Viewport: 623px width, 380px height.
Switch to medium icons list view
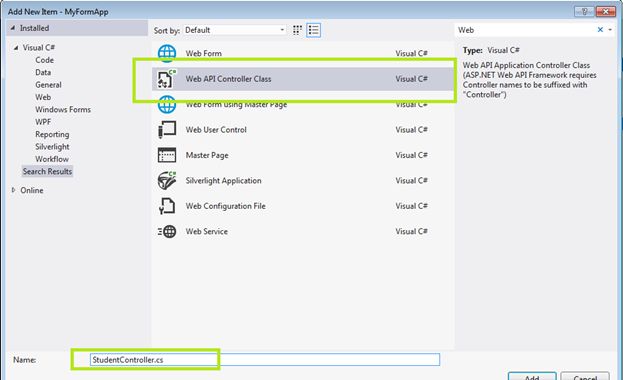pos(313,30)
